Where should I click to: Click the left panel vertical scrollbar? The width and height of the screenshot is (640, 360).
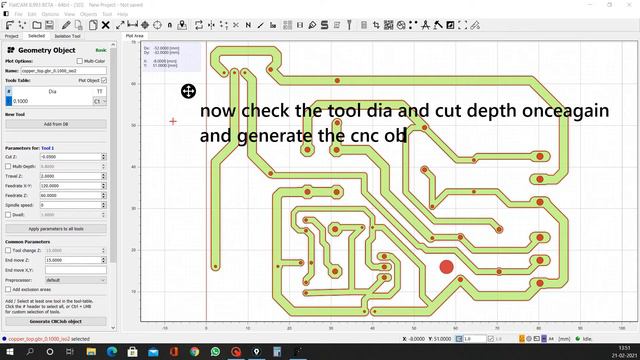113,155
